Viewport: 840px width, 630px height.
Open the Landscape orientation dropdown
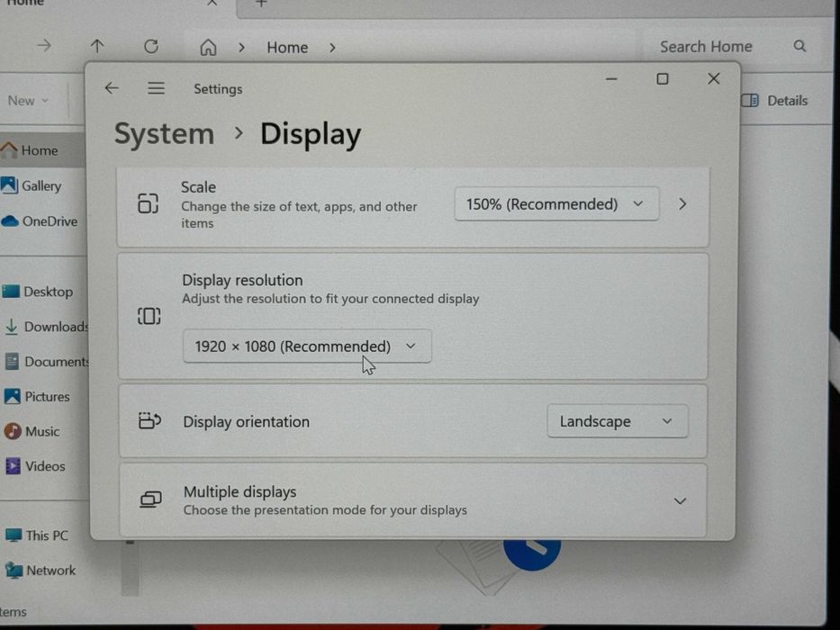617,421
